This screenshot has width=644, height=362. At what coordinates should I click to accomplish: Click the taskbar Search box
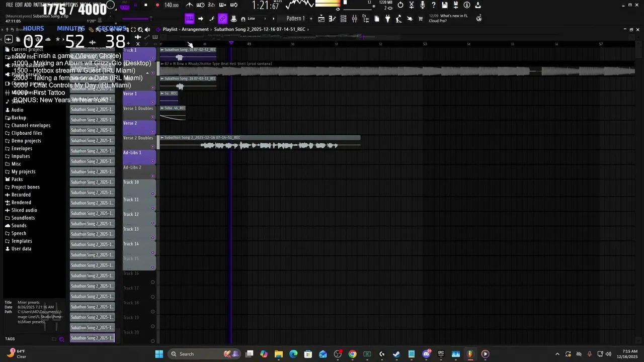(x=204, y=354)
